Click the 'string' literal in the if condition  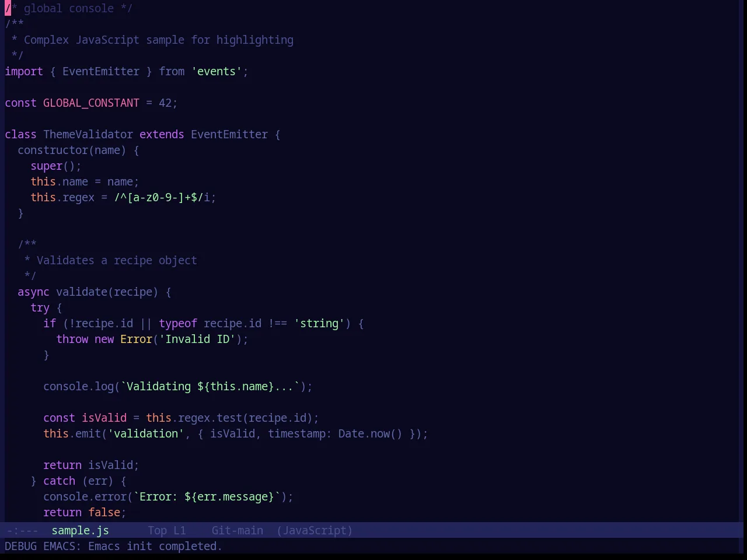pyautogui.click(x=319, y=323)
